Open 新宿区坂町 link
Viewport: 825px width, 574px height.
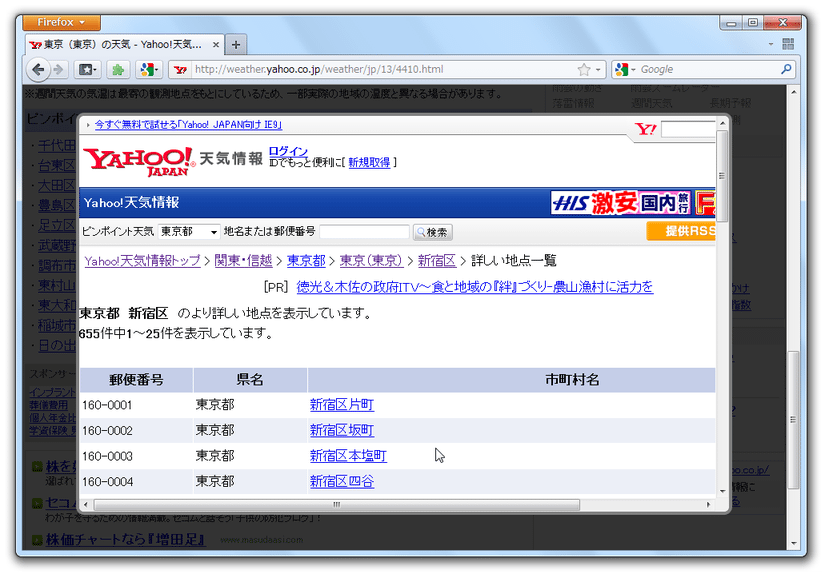click(342, 430)
